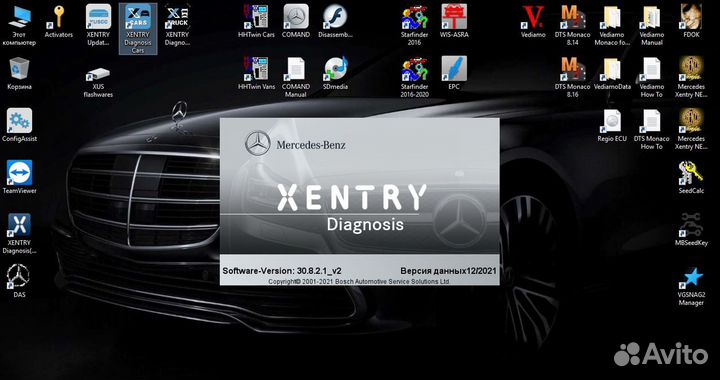Open DTS Monaco How To document
720x380 pixels.
[651, 129]
